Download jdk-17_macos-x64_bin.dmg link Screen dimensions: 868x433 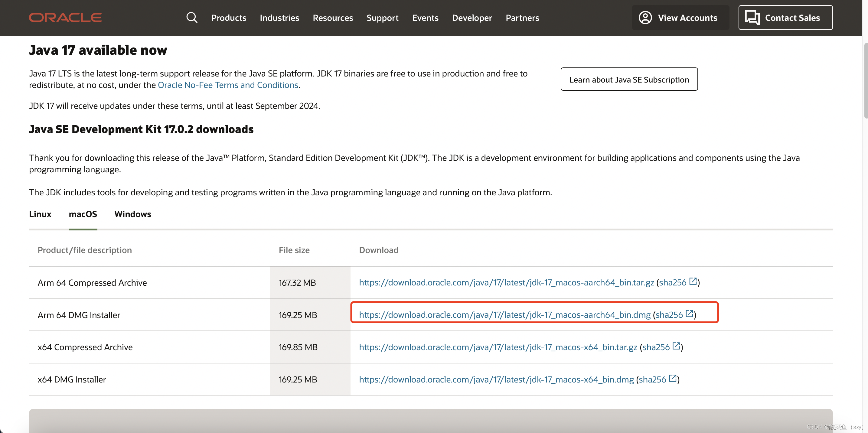(x=496, y=379)
